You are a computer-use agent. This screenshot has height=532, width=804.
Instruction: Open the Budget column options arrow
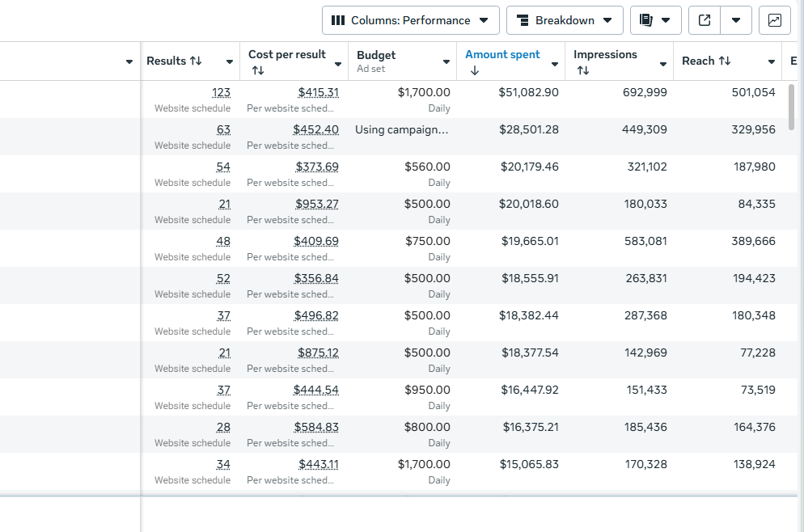pos(446,62)
